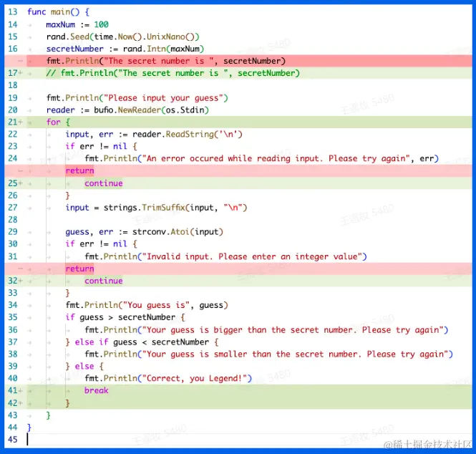Click the commented-out '// fmt.Println' added line
This screenshot has height=454, width=476.
173,73
